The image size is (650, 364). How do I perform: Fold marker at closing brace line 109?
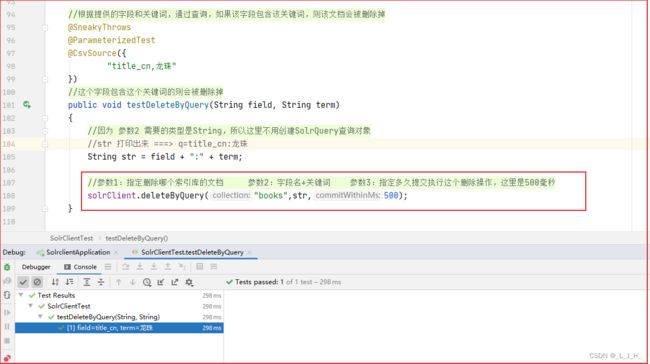pos(45,209)
